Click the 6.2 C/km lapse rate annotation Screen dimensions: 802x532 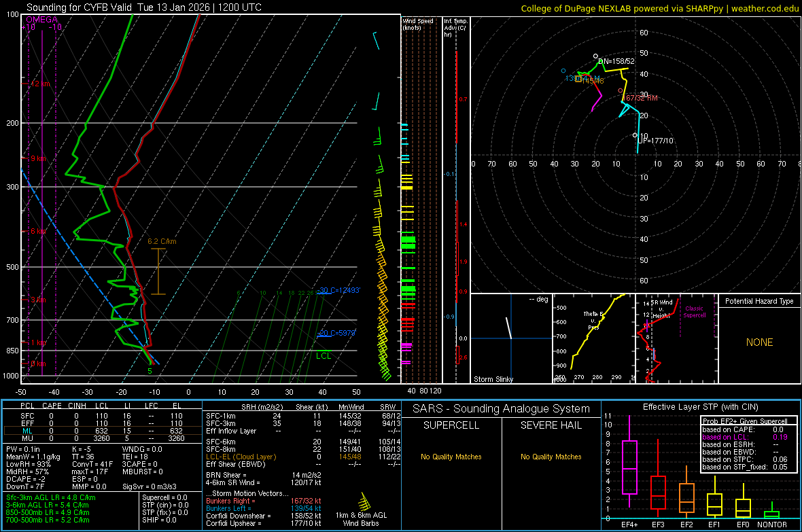click(x=162, y=241)
